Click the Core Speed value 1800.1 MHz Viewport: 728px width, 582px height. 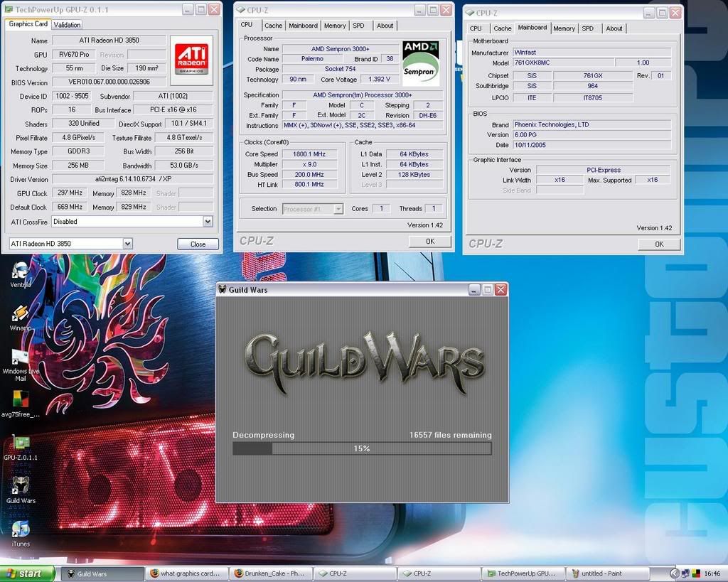click(x=309, y=154)
